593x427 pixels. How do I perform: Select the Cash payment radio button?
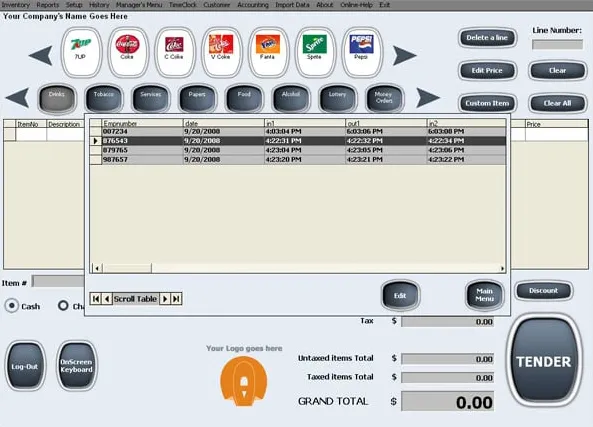12,306
